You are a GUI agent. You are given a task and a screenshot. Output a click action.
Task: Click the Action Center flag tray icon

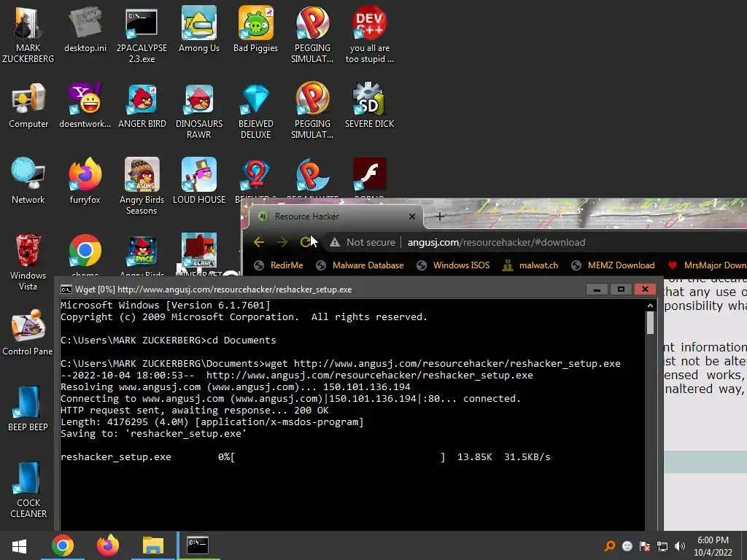645,546
